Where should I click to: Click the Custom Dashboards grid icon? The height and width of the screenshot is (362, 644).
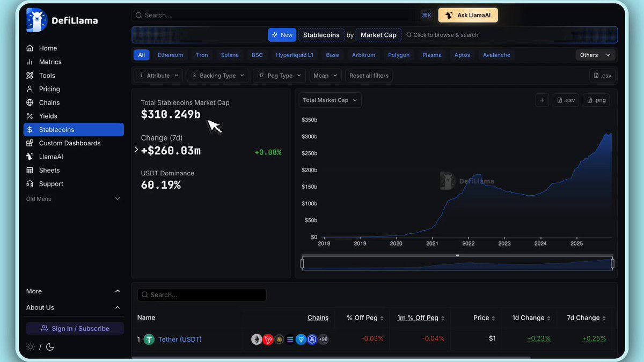(x=31, y=143)
